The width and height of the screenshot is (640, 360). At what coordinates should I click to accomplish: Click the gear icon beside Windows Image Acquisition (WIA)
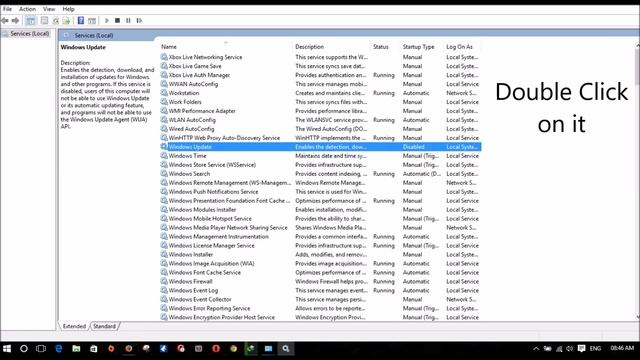coord(164,263)
